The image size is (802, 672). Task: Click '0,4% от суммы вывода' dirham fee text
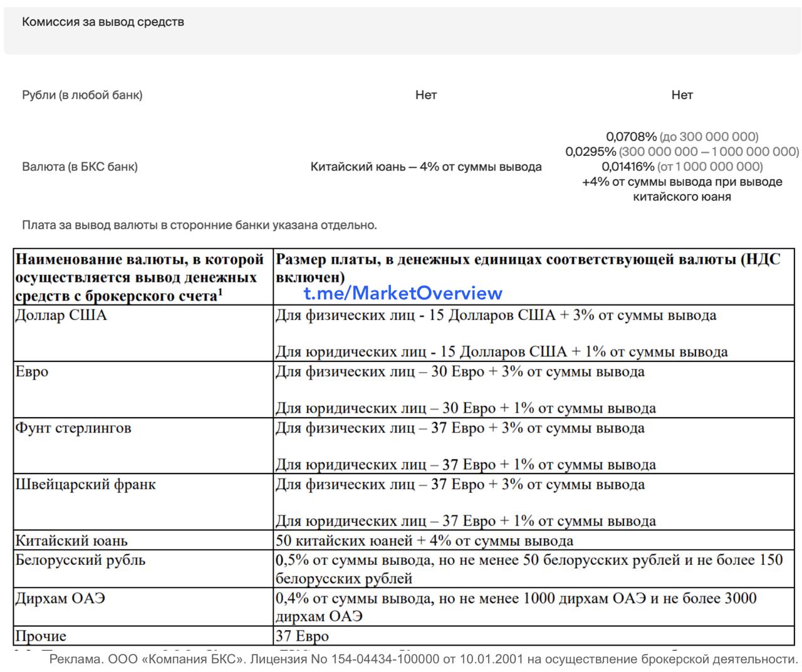(x=516, y=607)
